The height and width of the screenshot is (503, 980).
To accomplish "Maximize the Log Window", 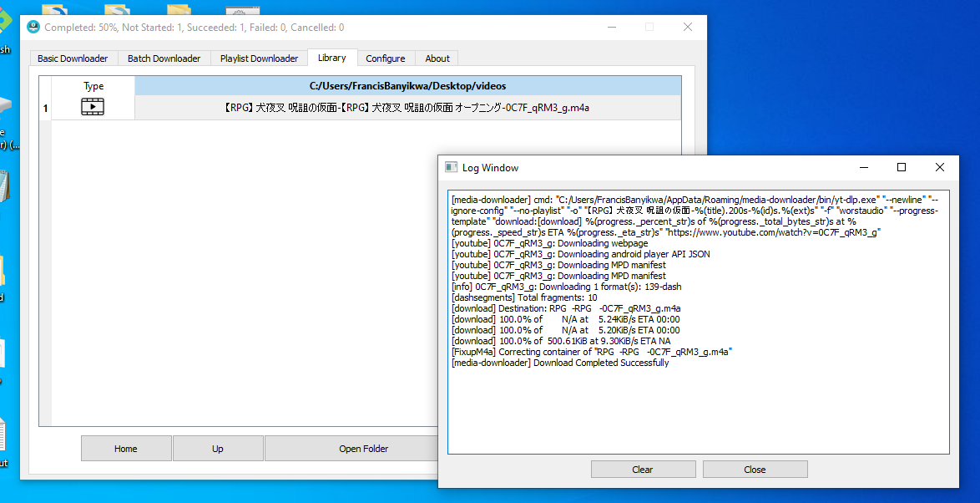I will [902, 167].
